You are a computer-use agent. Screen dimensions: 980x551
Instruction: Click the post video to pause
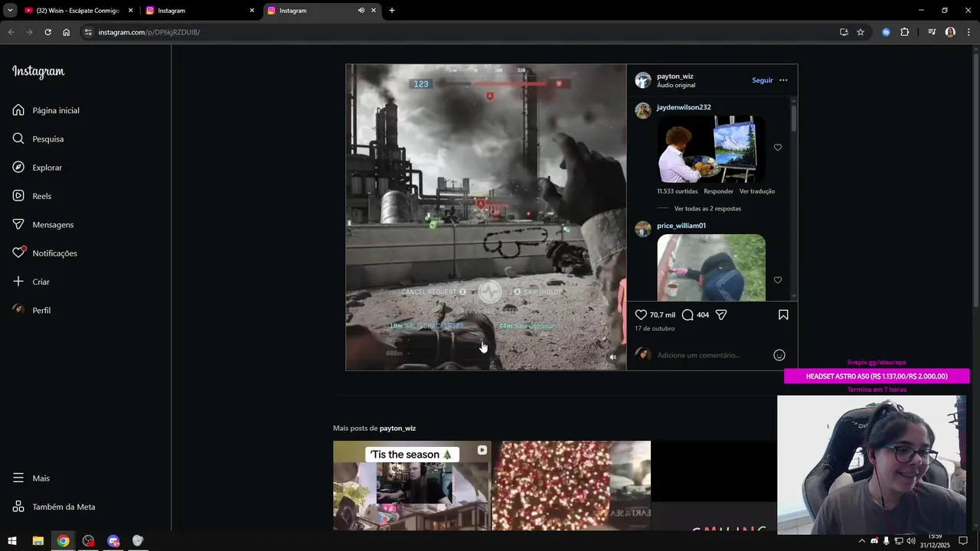pos(486,217)
